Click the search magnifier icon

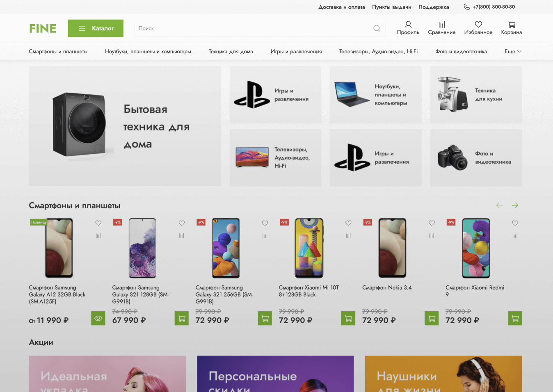[377, 28]
